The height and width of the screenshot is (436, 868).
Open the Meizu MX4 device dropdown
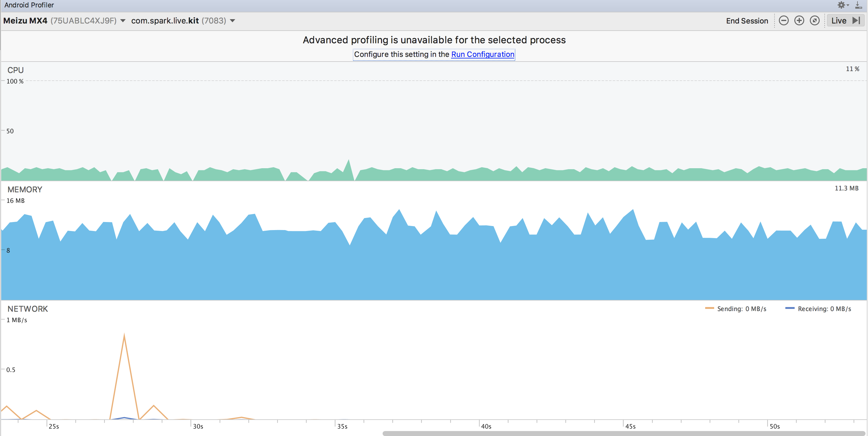[123, 21]
